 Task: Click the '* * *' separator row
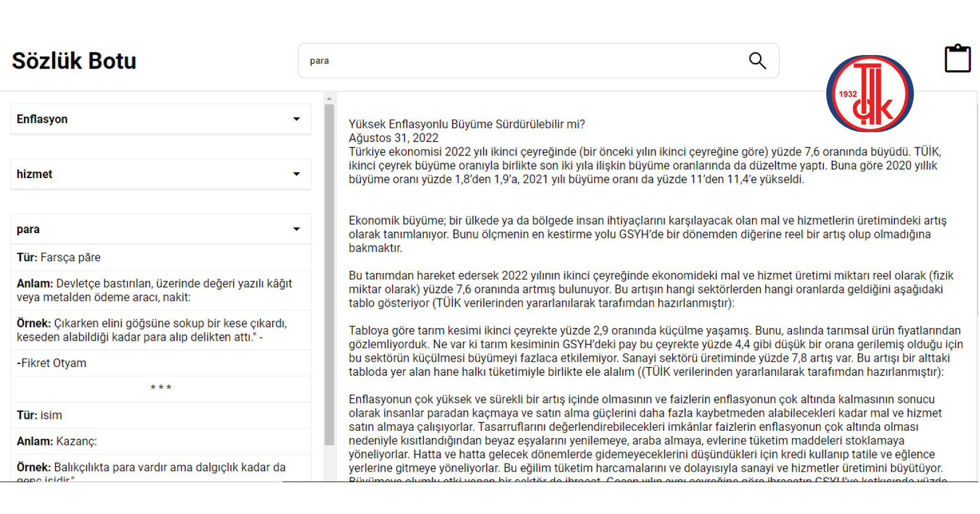(160, 389)
